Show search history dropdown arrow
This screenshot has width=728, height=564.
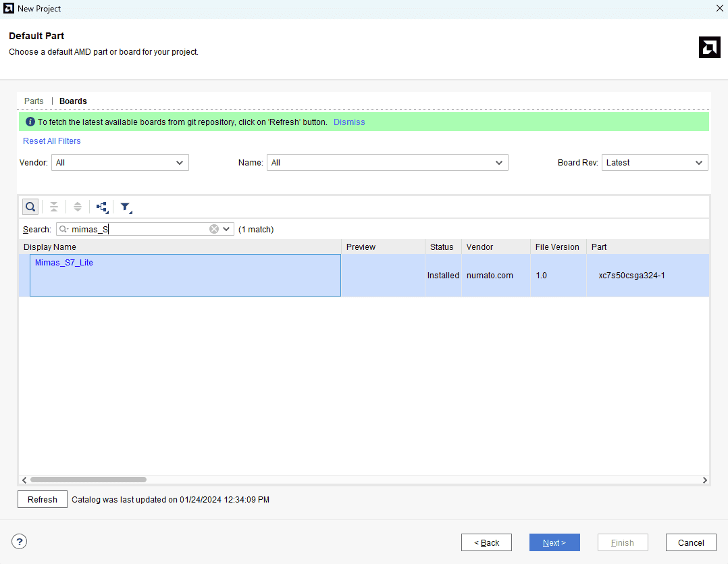[x=226, y=229]
